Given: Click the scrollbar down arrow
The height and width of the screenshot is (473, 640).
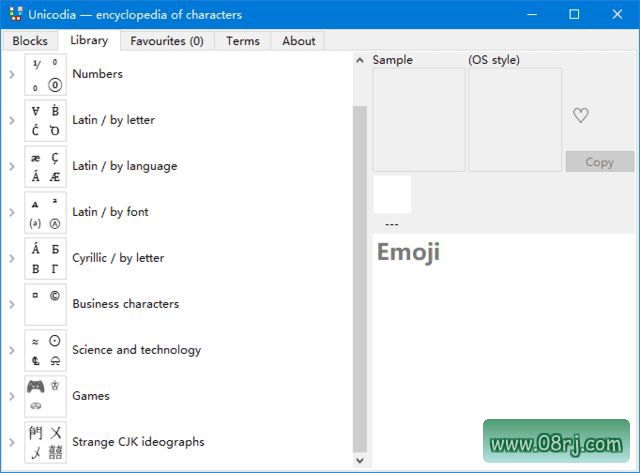Looking at the screenshot, I should coord(360,460).
